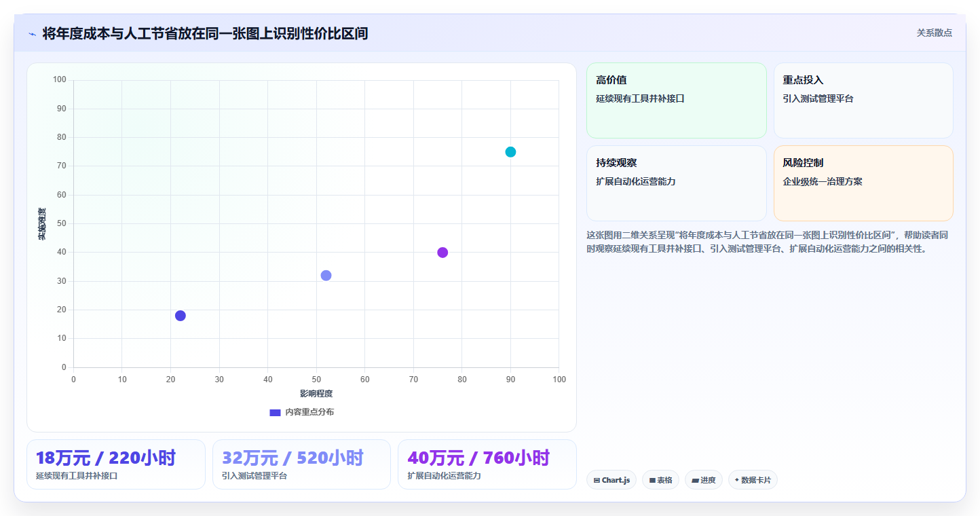Toggle the 内容重点分布 legend item
Screen dimensions: 980x516
pyautogui.click(x=301, y=412)
